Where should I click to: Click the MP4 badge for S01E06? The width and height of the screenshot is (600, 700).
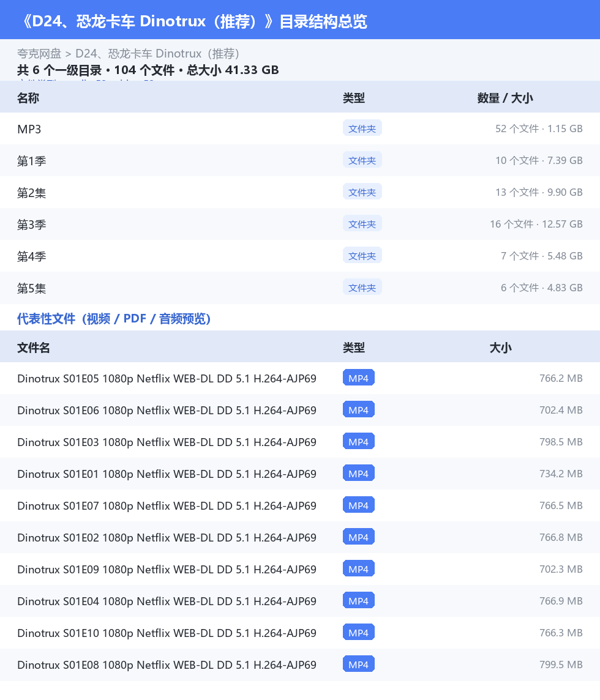tap(359, 410)
